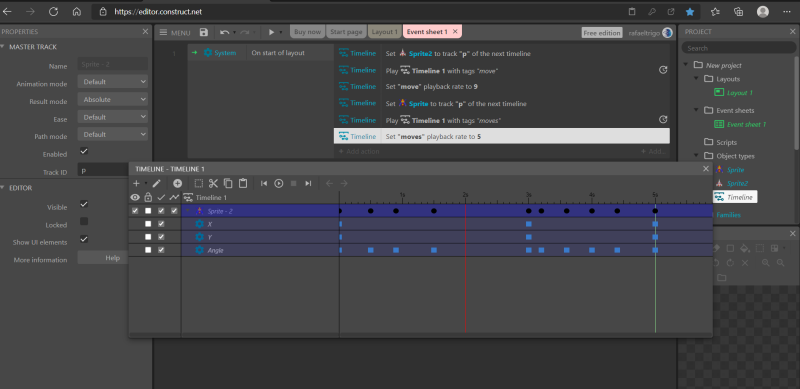The width and height of the screenshot is (800, 389).
Task: Click the last Angle keyframe on the green end line
Action: 655,250
